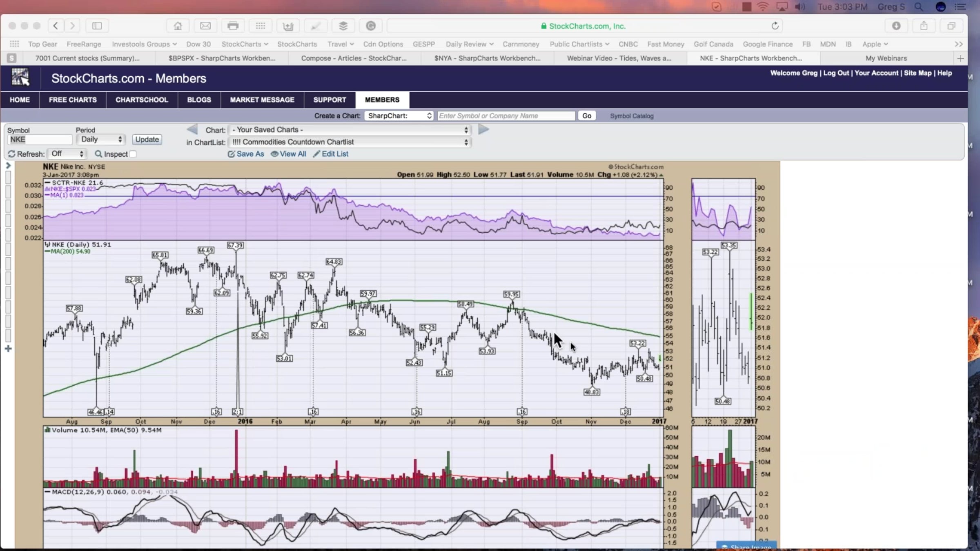Open a new Safari tab
980x551 pixels.
[960, 58]
